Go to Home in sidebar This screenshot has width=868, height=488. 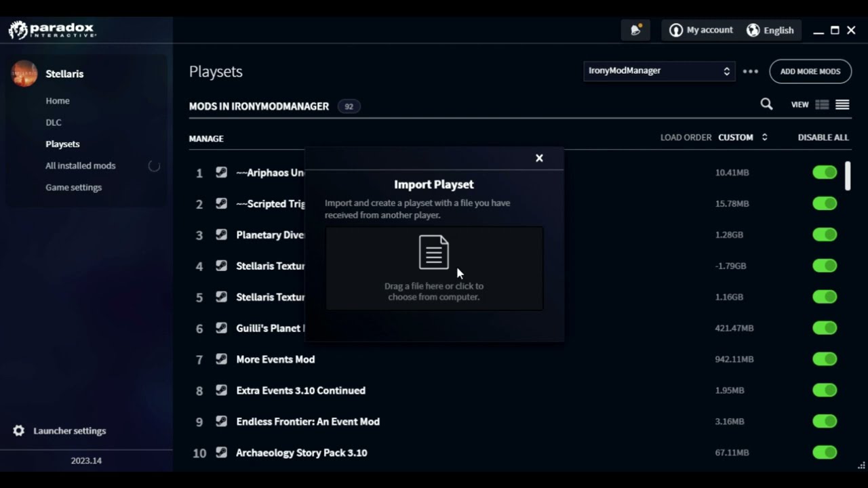tap(58, 100)
